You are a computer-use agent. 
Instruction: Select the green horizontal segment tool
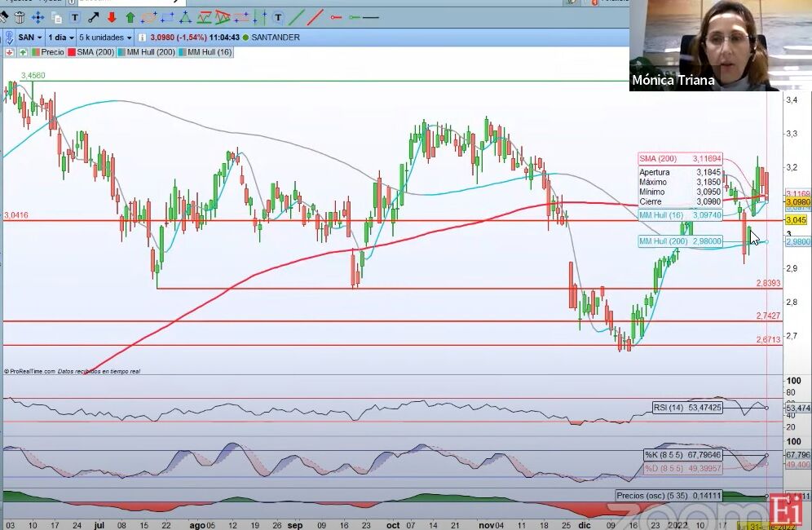coord(354,18)
